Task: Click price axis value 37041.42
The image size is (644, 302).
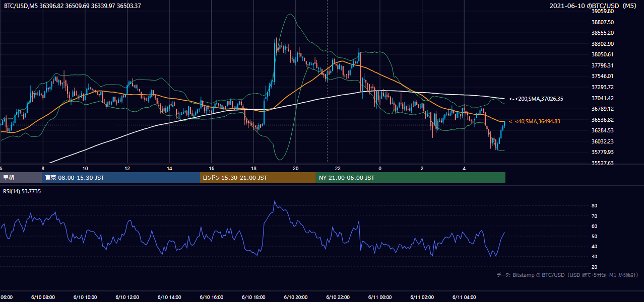Action: (602, 98)
